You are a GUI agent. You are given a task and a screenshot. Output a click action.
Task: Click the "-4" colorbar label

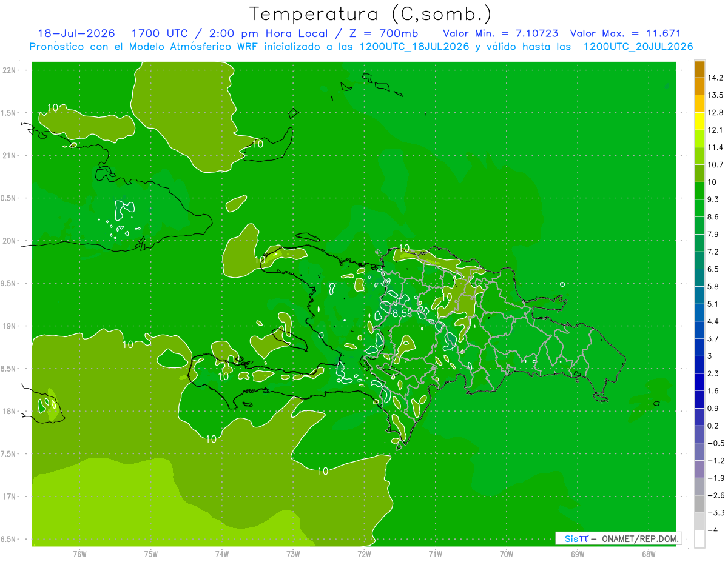pos(712,530)
